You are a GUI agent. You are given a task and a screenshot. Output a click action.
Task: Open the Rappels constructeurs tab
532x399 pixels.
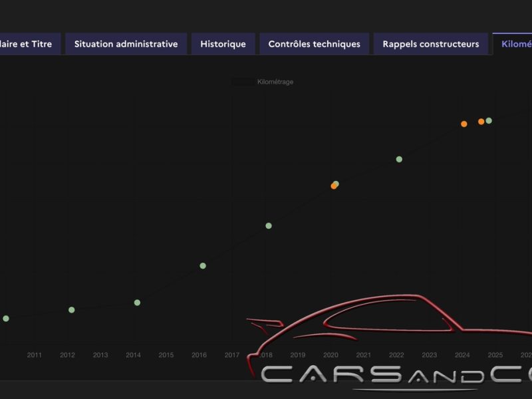coord(430,44)
